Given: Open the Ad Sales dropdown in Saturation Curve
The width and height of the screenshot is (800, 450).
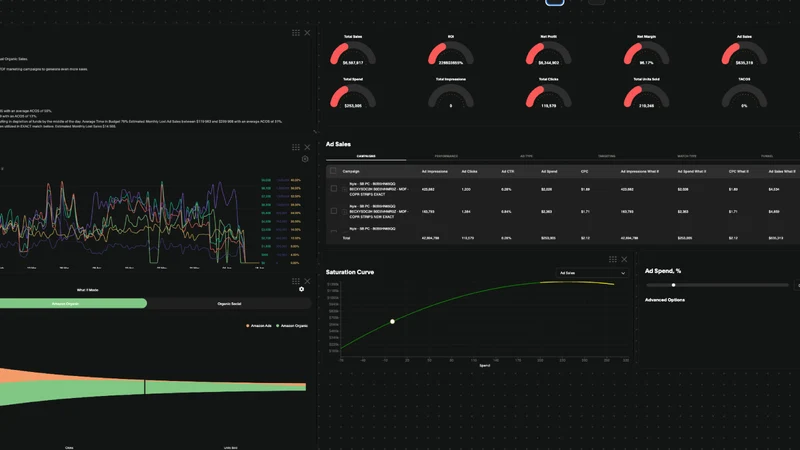Looking at the screenshot, I should tap(592, 273).
